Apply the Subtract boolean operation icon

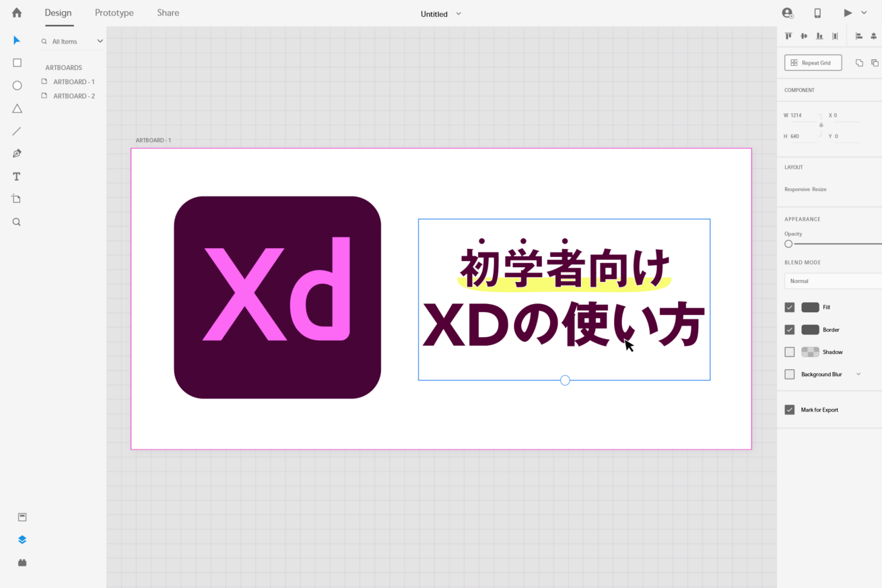(875, 63)
